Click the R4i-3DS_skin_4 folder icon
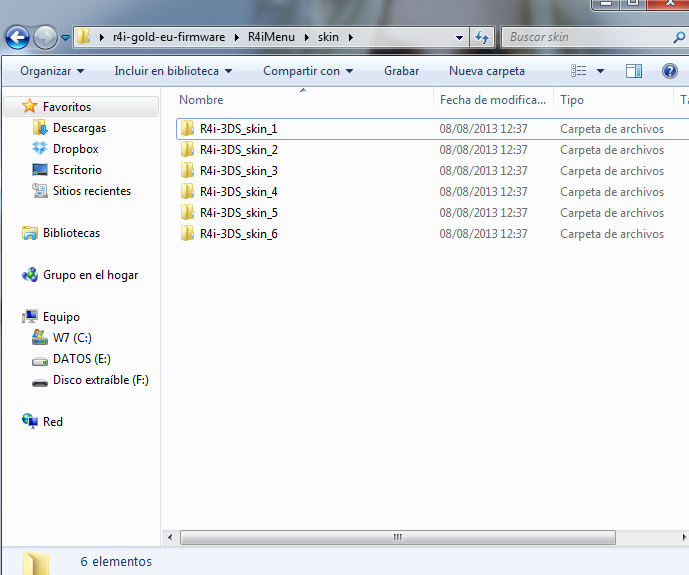 pyautogui.click(x=187, y=192)
